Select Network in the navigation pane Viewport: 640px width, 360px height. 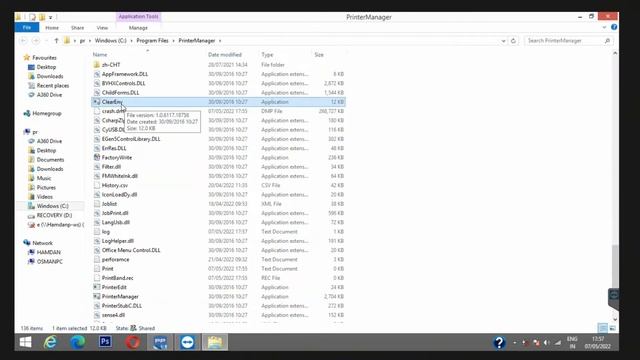(42, 243)
